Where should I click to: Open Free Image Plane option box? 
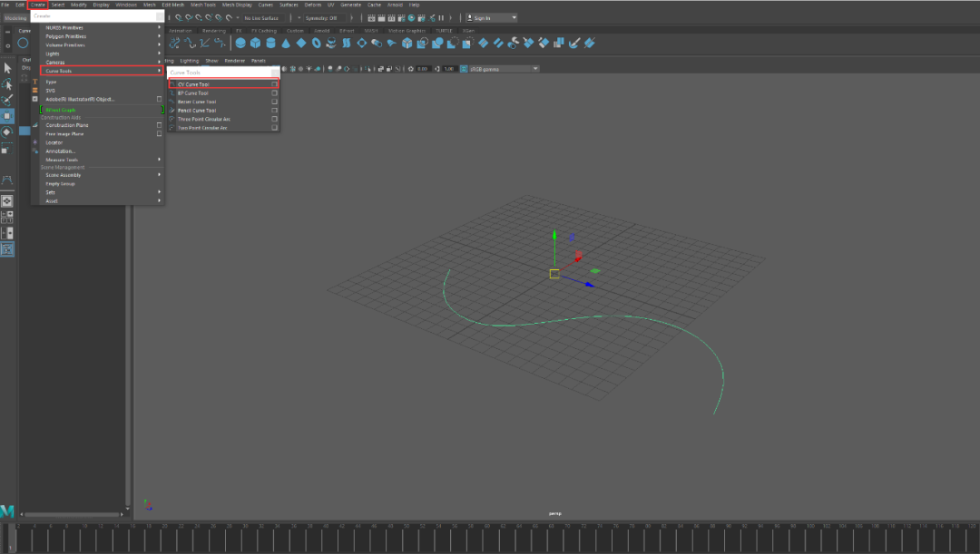(x=160, y=133)
